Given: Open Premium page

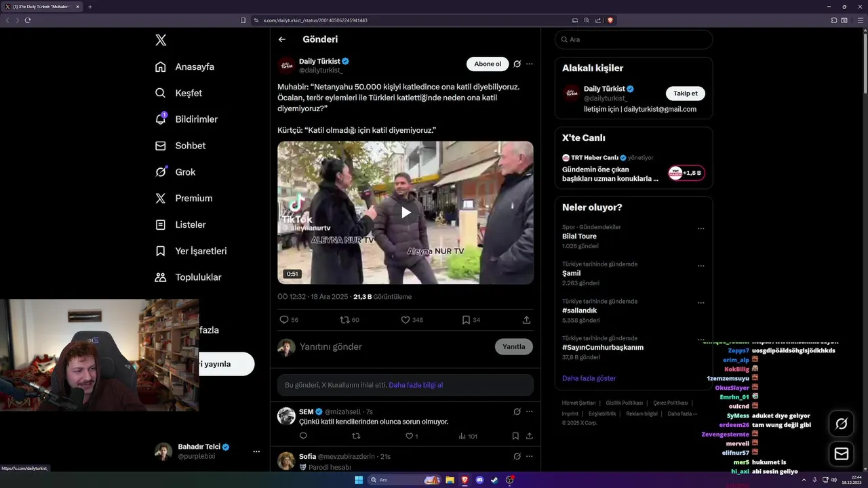Looking at the screenshot, I should [183, 199].
